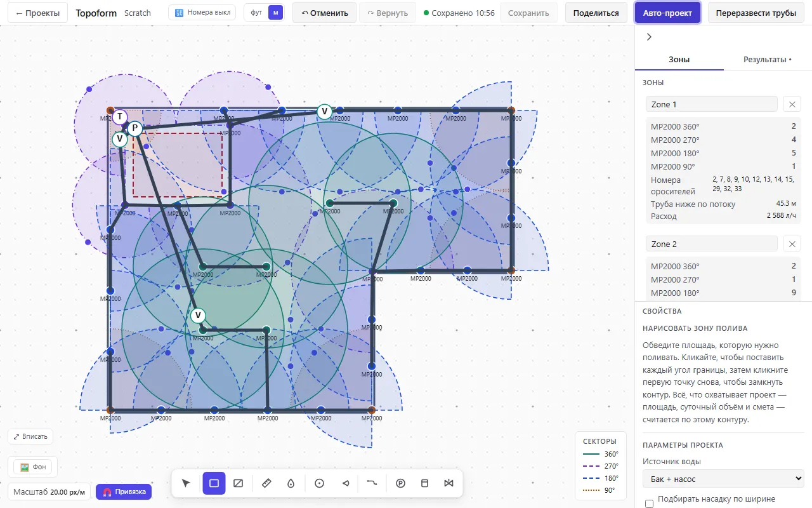
Task: Click the Сохранить button
Action: coord(528,13)
